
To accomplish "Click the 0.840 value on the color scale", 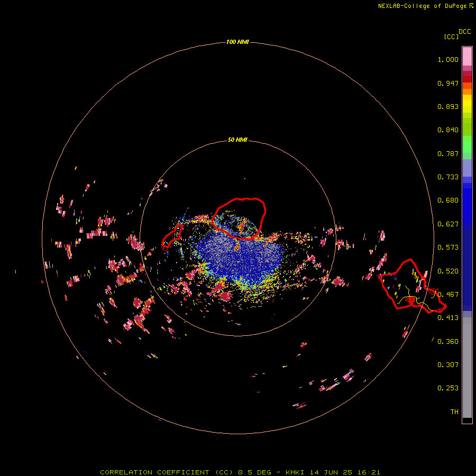I will point(448,130).
